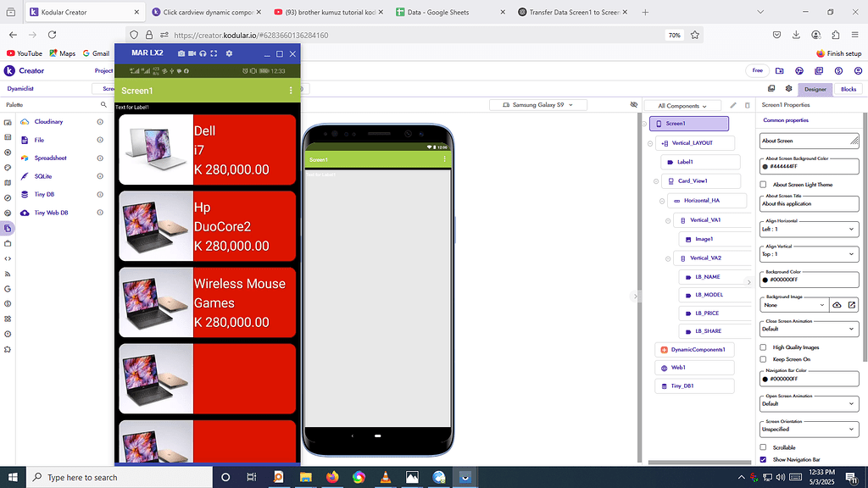The image size is (868, 488).
Task: Enable High Quality Images option
Action: (761, 347)
